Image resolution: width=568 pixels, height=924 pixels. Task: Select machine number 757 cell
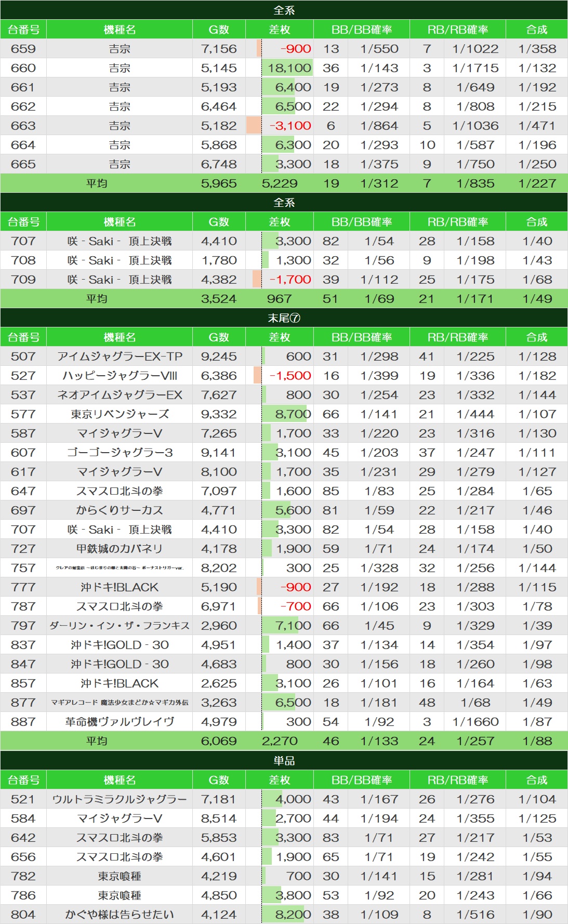click(23, 568)
